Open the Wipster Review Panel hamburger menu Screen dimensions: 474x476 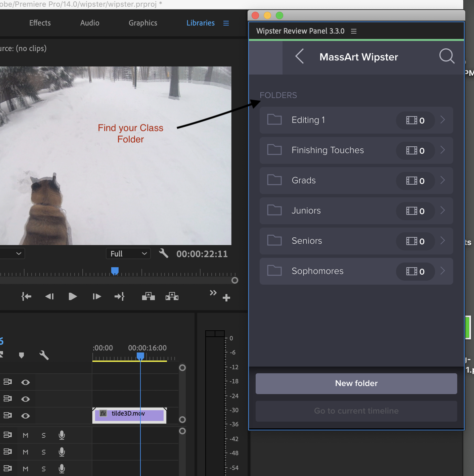[354, 31]
